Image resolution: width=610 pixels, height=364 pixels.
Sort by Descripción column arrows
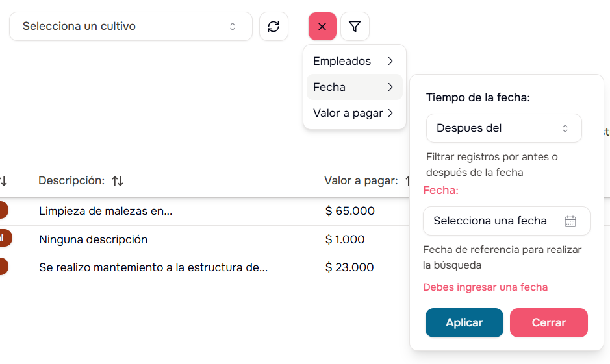point(118,181)
